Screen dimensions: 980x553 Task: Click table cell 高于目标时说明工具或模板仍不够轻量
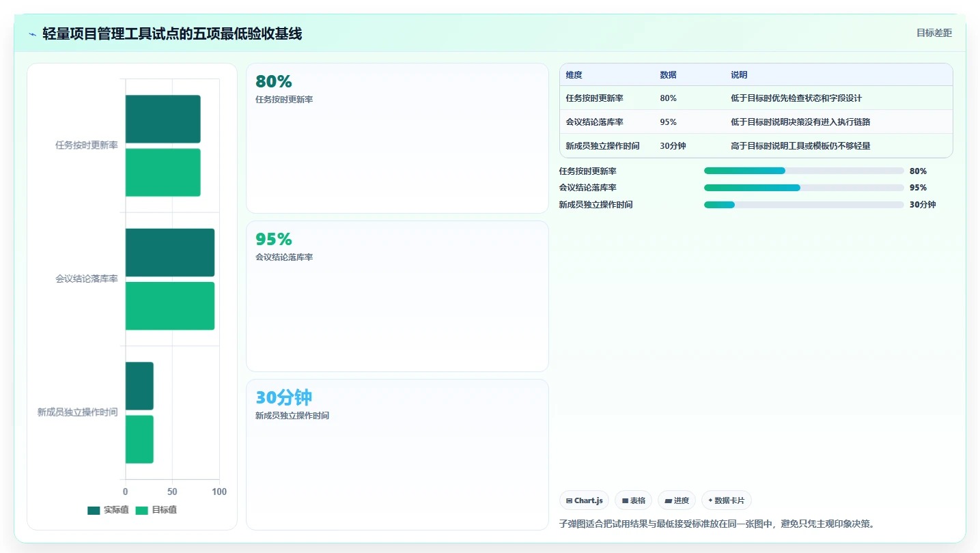pyautogui.click(x=800, y=146)
